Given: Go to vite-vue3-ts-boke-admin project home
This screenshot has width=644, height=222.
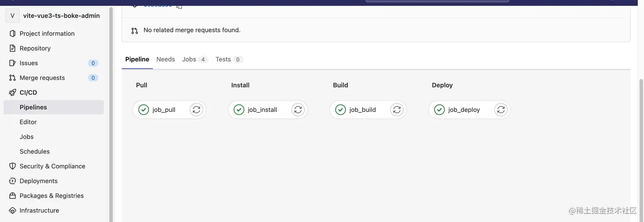Looking at the screenshot, I should click(x=61, y=16).
